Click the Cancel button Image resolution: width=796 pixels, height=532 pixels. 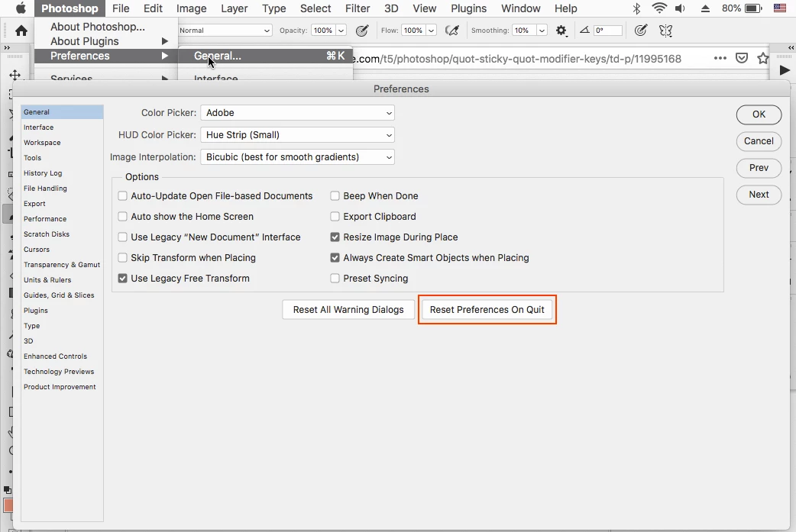click(x=759, y=141)
